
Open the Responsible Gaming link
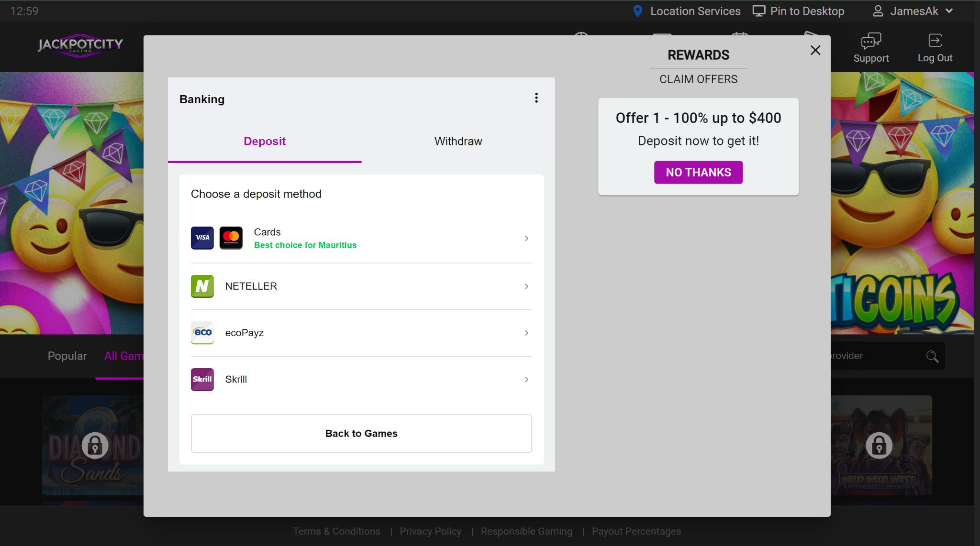tap(526, 532)
